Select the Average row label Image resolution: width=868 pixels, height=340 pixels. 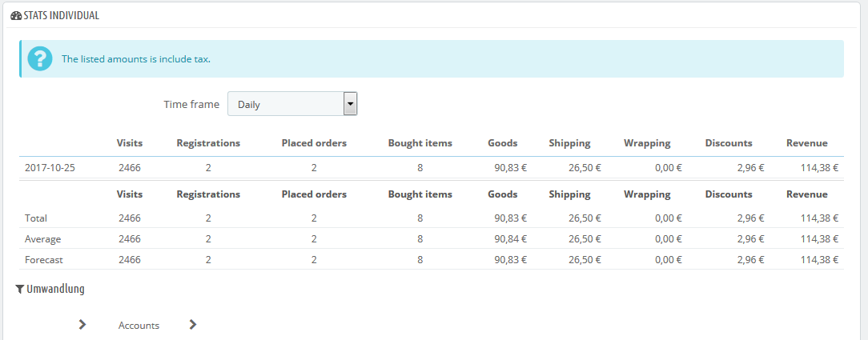click(x=42, y=238)
